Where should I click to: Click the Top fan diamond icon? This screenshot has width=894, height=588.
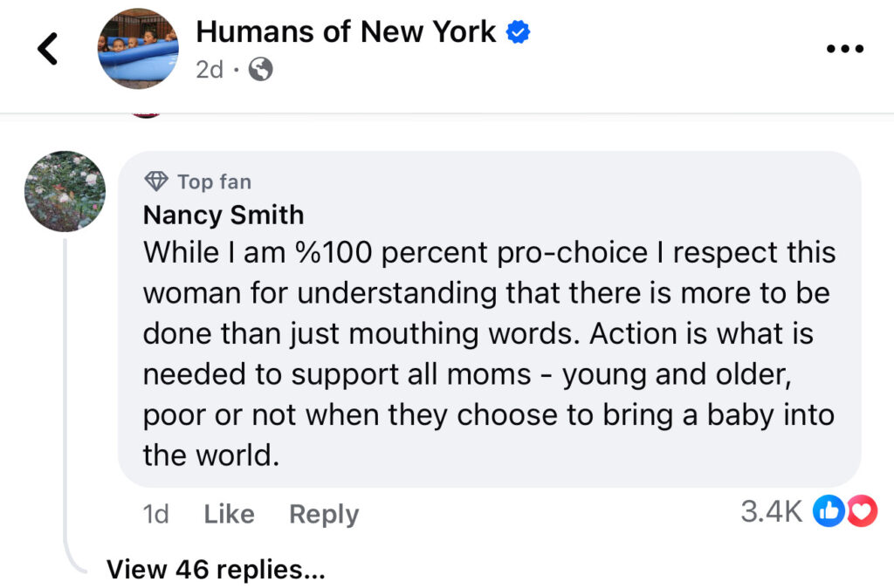157,181
